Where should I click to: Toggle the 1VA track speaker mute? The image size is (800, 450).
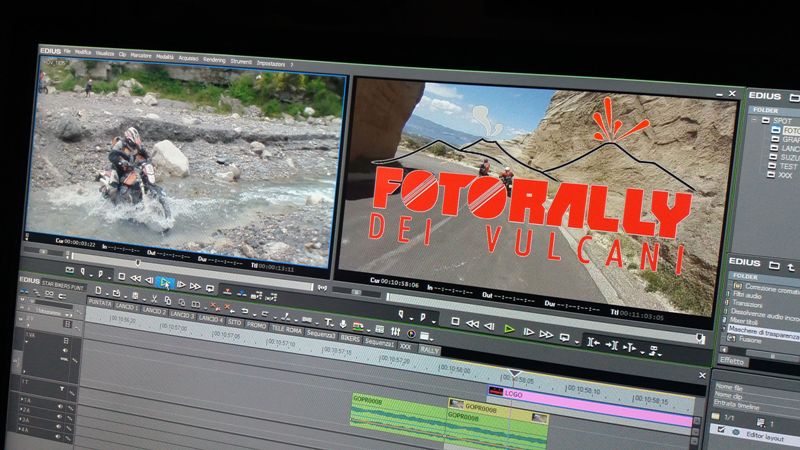pos(65,350)
